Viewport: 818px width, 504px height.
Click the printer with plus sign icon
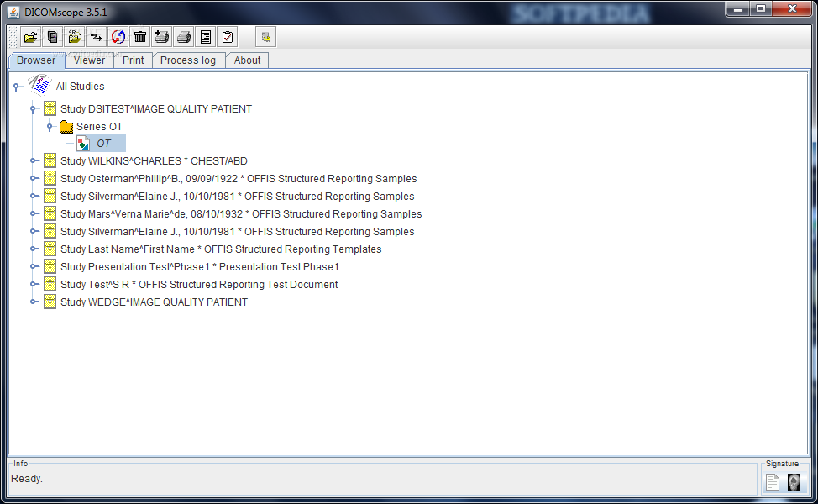click(x=162, y=37)
